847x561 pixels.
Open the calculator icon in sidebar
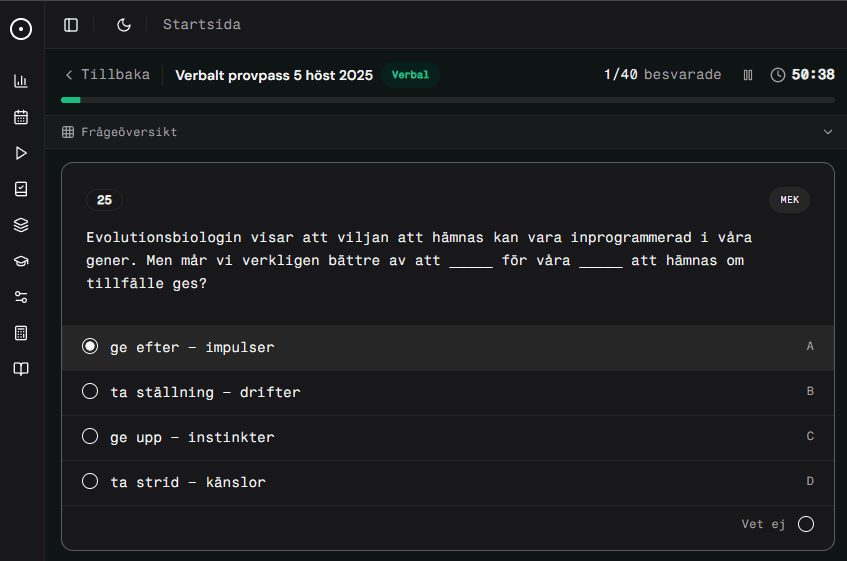(x=21, y=333)
